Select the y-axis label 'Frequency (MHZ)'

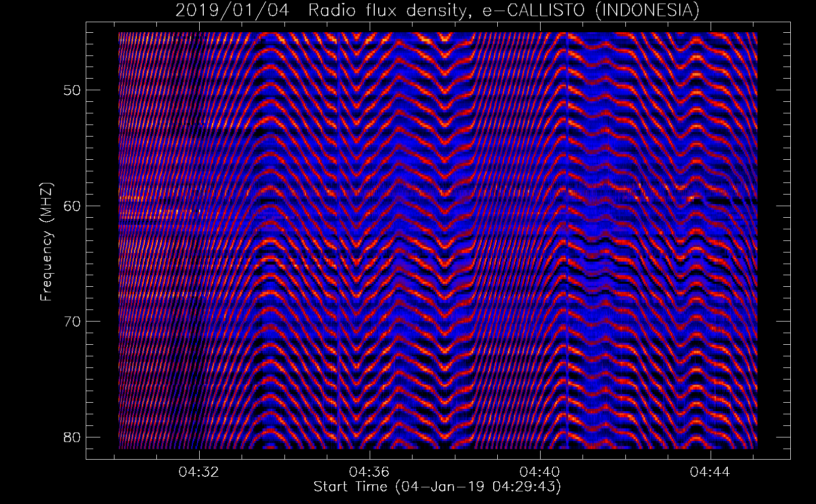(x=47, y=242)
